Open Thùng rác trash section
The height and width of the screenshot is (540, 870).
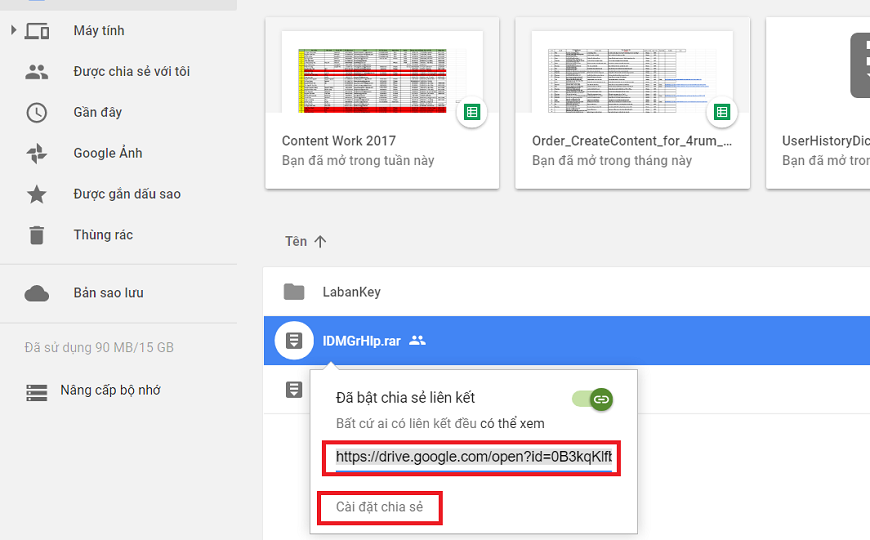pyautogui.click(x=103, y=235)
